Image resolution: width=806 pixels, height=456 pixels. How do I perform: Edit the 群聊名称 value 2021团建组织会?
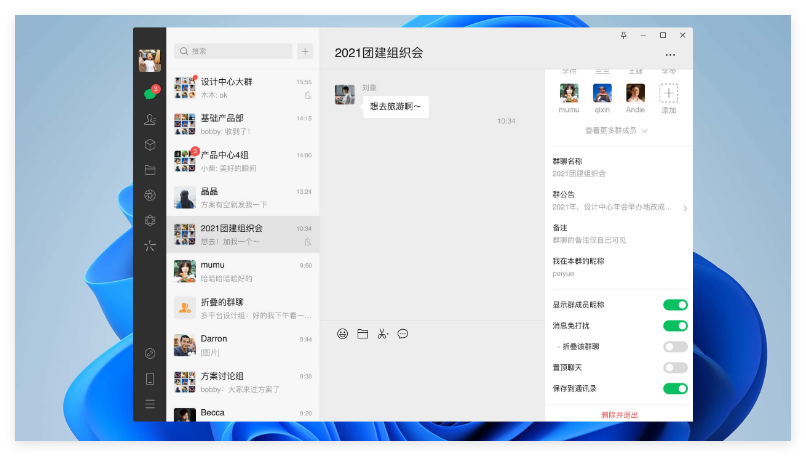coord(579,174)
